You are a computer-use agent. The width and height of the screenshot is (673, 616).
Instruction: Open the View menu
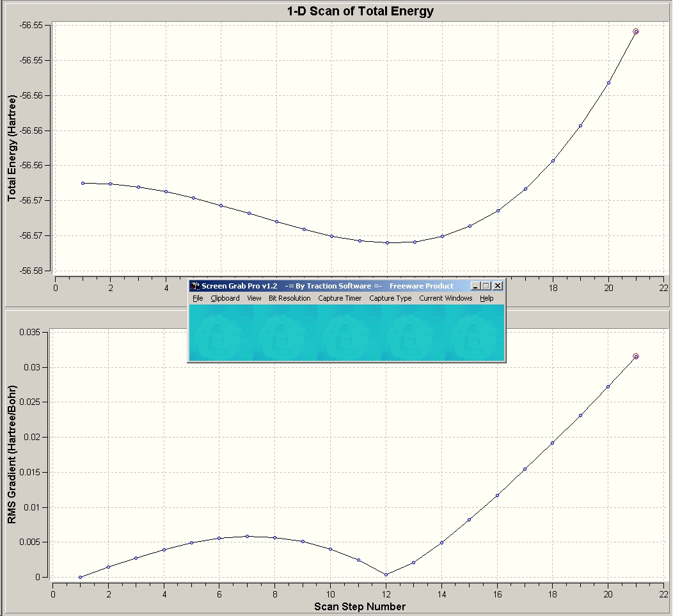(254, 298)
